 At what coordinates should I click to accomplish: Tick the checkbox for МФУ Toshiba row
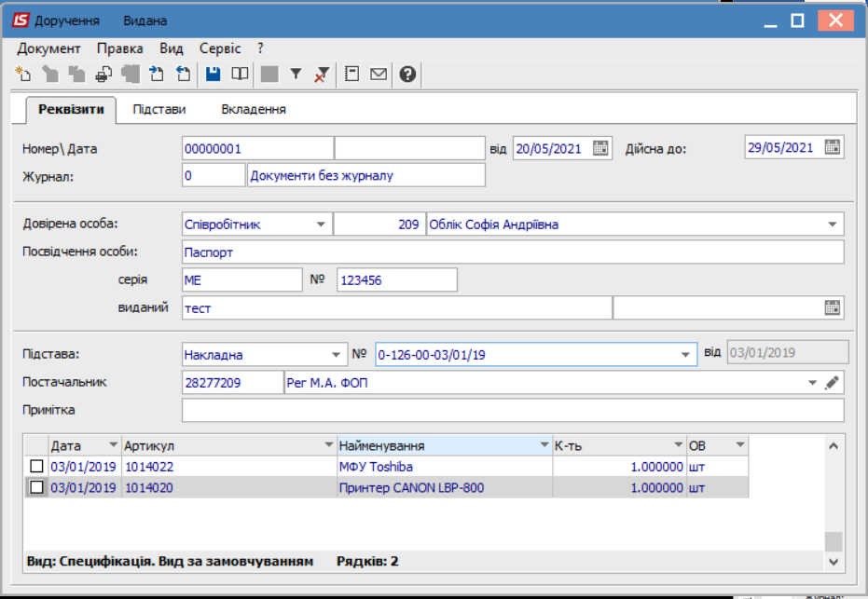36,467
